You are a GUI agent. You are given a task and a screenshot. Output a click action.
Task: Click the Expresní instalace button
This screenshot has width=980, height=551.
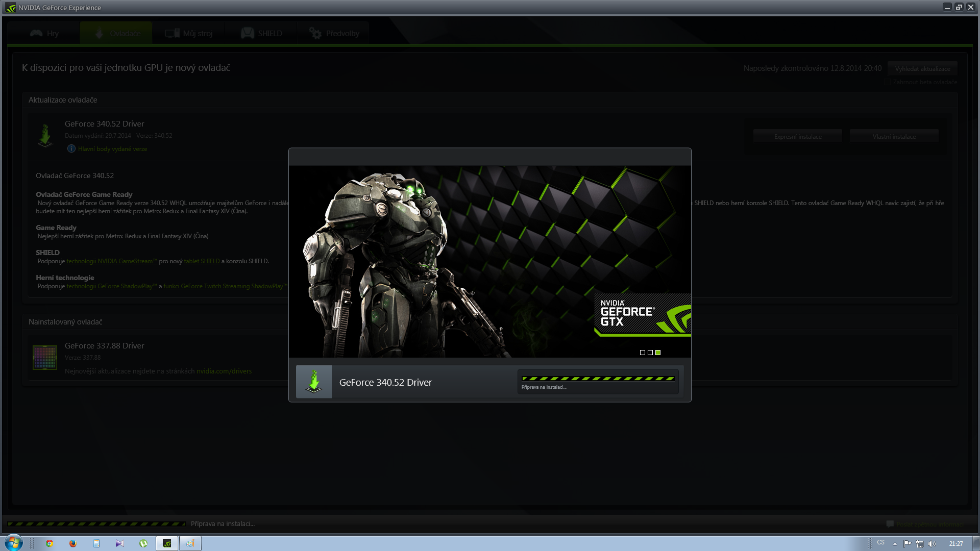pyautogui.click(x=798, y=136)
